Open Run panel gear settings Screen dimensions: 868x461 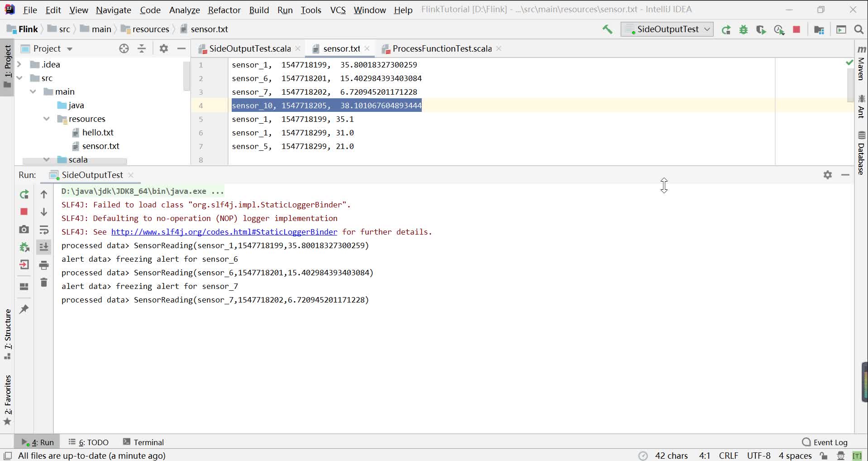coord(828,175)
